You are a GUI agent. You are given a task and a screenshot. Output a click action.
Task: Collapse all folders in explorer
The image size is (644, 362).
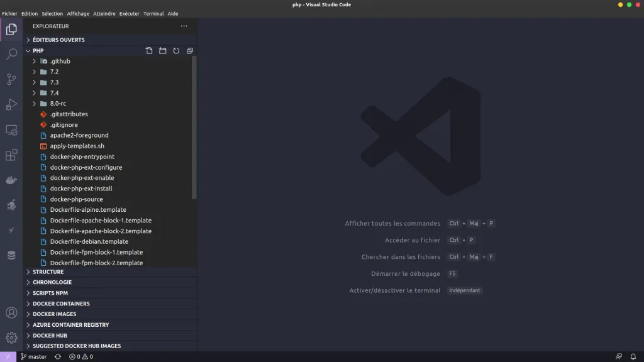point(189,51)
